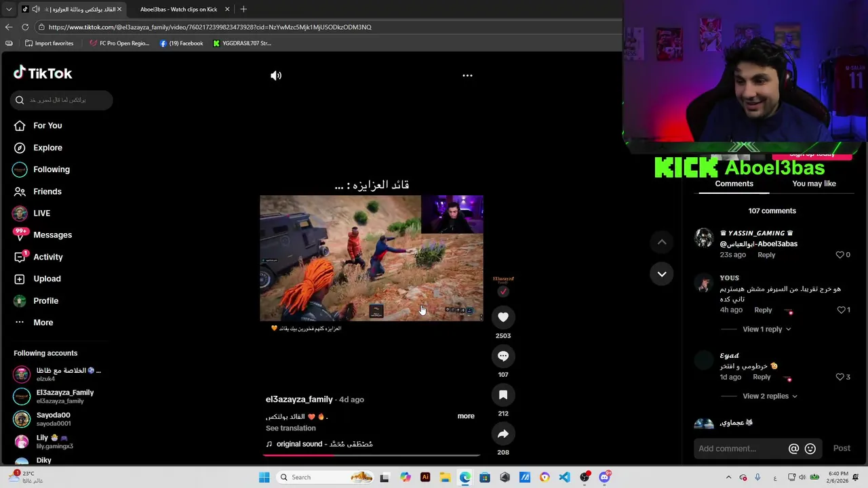Viewport: 868px width, 488px height.
Task: Switch to the Comments tab
Action: pos(734,184)
